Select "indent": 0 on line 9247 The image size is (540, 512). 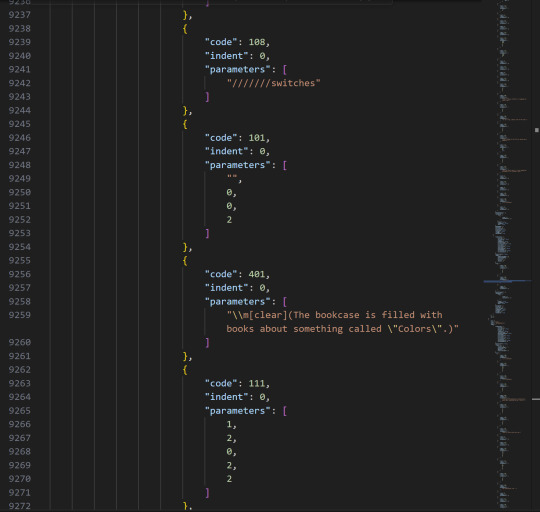237,151
